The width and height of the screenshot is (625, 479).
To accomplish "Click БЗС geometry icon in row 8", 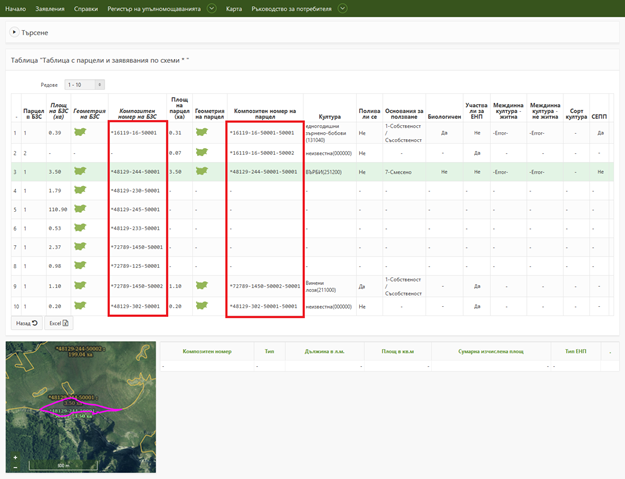I will [x=80, y=265].
